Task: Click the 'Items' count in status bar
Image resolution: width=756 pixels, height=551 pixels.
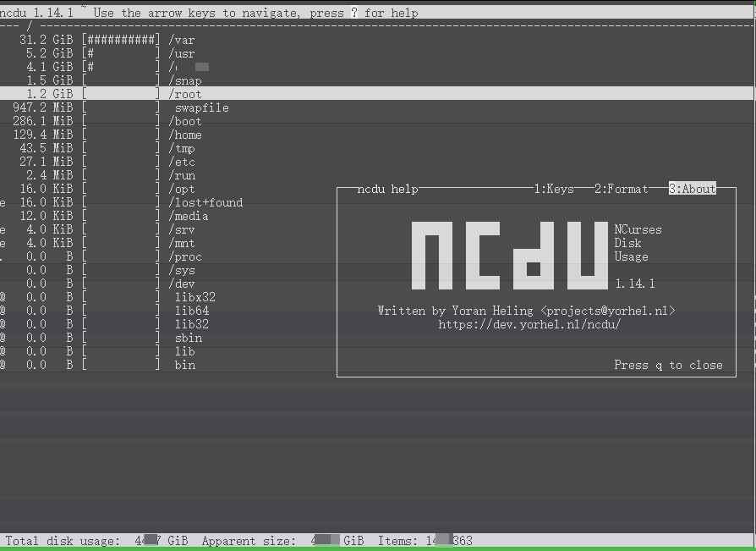Action: click(x=425, y=541)
